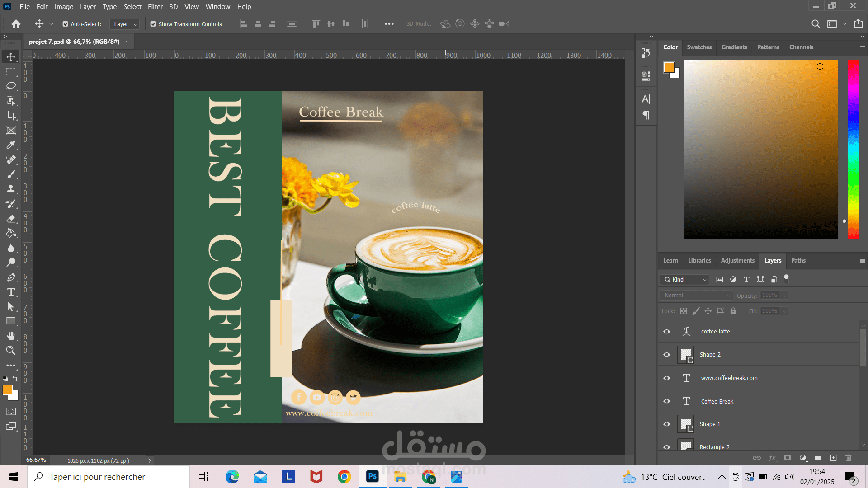
Task: Hide the coffee latte layer
Action: (x=666, y=331)
